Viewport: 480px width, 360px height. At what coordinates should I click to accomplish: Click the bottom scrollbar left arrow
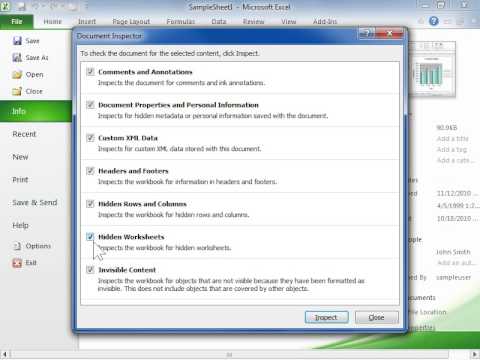point(5,354)
